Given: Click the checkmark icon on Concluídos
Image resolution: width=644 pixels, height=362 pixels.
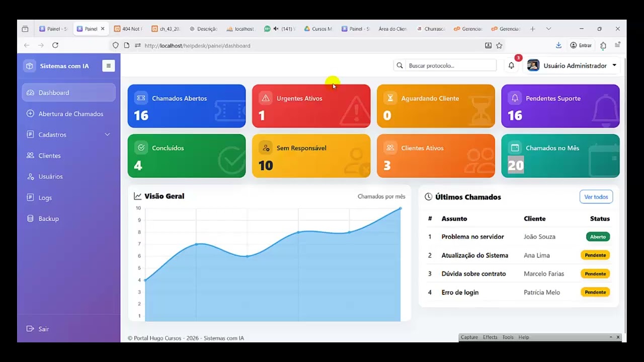Looking at the screenshot, I should click(x=141, y=148).
